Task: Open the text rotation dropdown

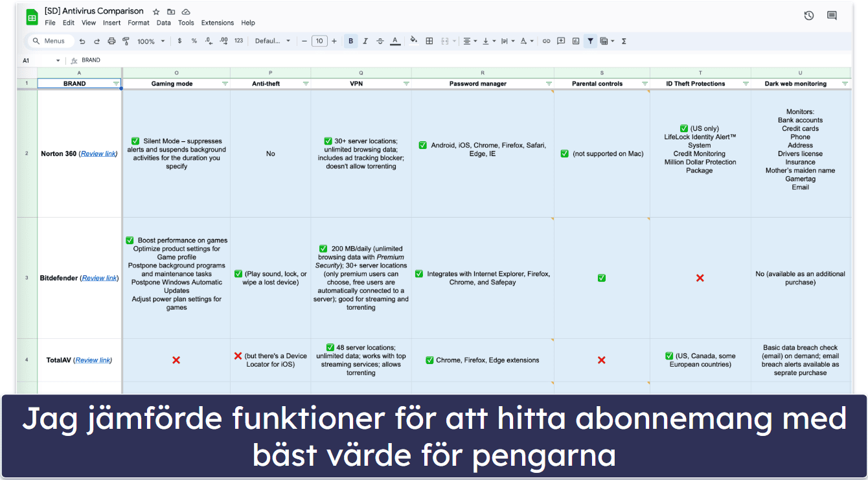Action: (527, 41)
